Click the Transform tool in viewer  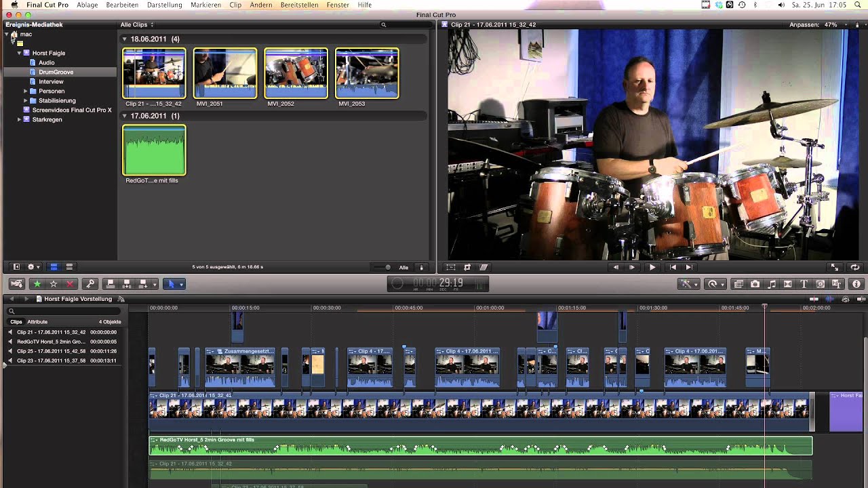point(450,267)
